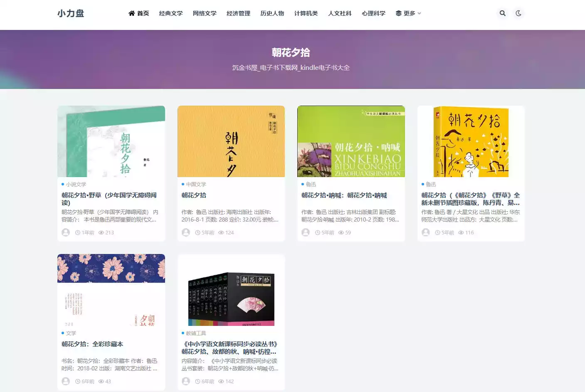Screen dimensions: 585x392
Task: Toggle dark mode moon icon
Action: 518,13
